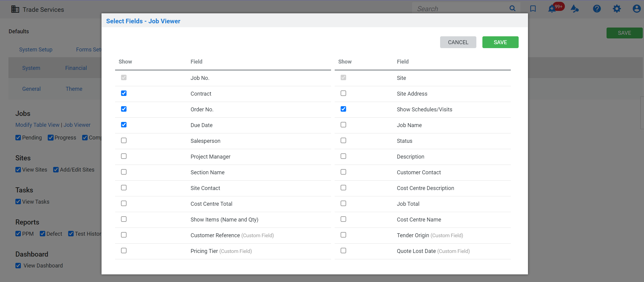Enable the Tender Origin custom field checkbox
This screenshot has width=644, height=282.
click(x=343, y=235)
